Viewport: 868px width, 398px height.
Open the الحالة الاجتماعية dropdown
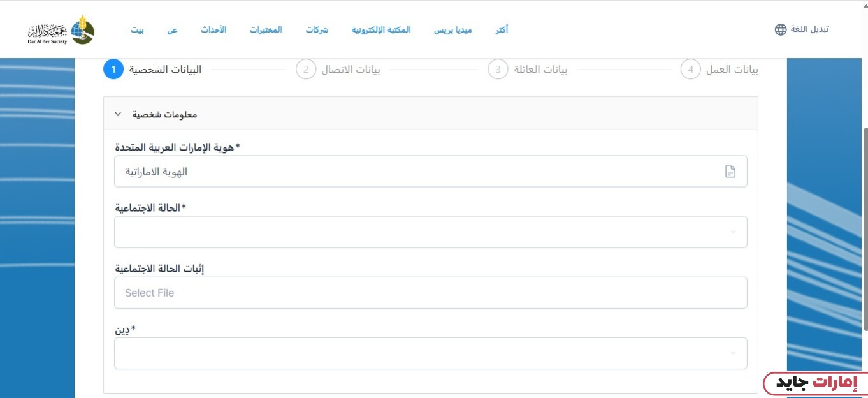(430, 232)
